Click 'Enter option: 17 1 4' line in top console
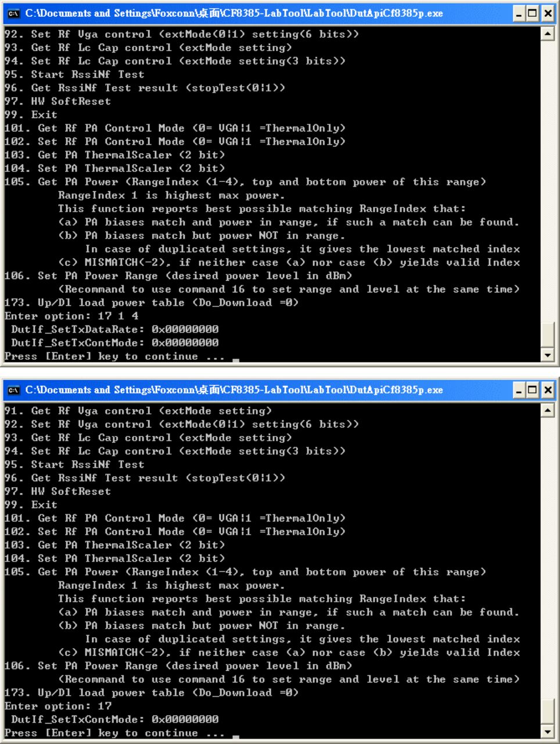 71,316
